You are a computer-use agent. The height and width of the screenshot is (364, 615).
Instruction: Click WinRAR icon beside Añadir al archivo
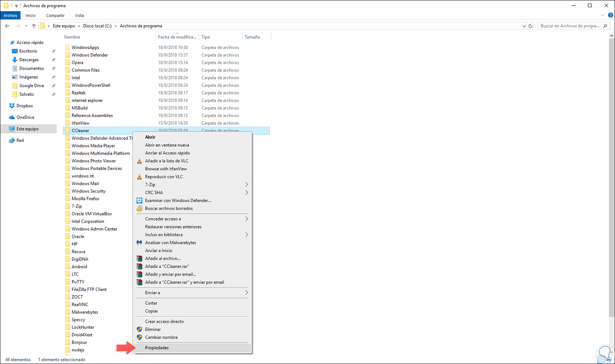[x=139, y=259]
